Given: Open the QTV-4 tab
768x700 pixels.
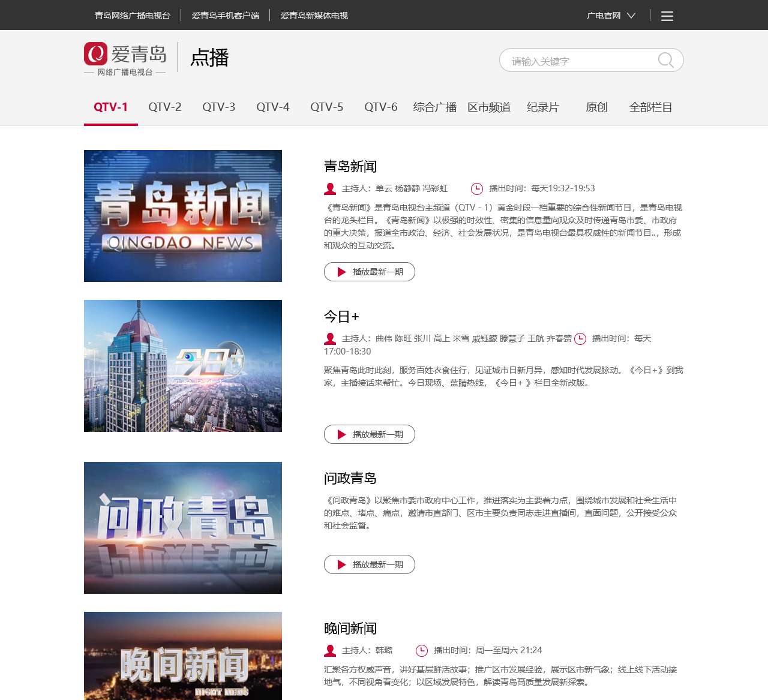Looking at the screenshot, I should [273, 107].
